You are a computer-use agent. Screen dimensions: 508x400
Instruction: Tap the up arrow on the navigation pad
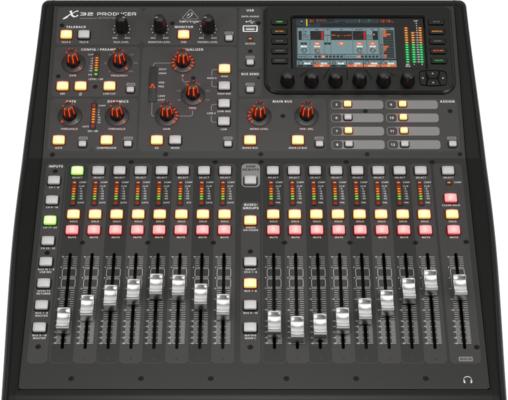[432, 73]
